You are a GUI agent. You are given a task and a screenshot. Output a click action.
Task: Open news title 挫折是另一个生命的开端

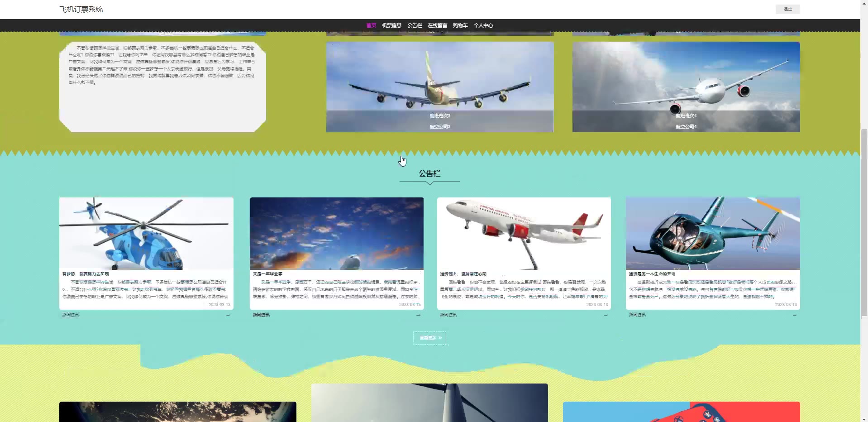(x=652, y=274)
